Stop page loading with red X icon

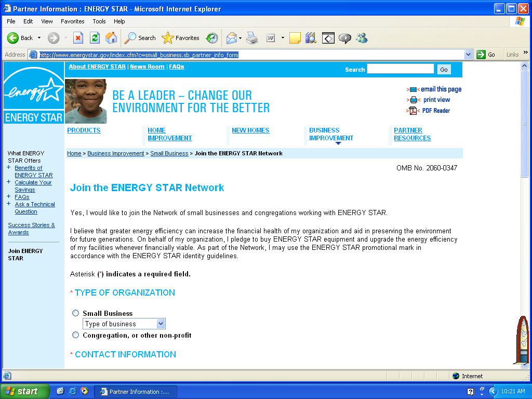(78, 38)
